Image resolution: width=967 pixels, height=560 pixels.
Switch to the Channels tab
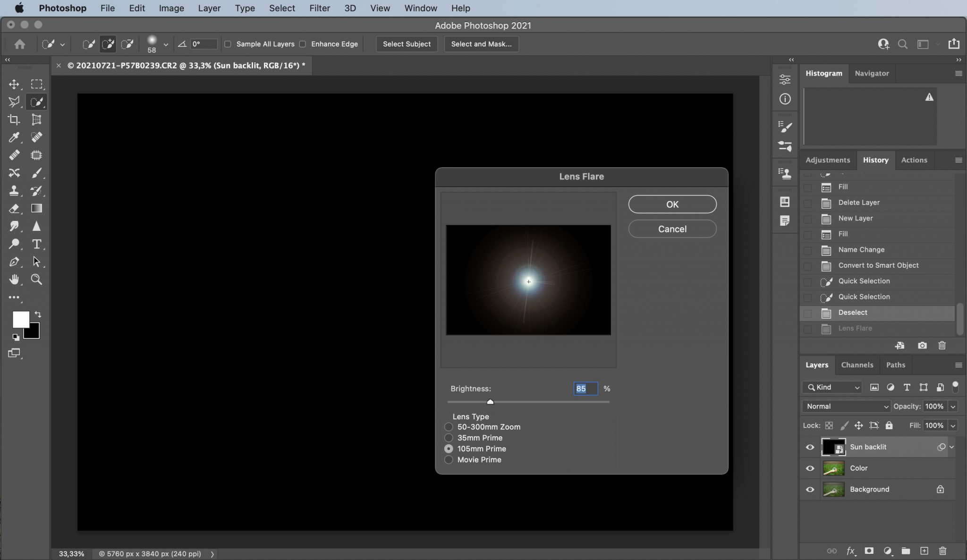click(x=857, y=365)
